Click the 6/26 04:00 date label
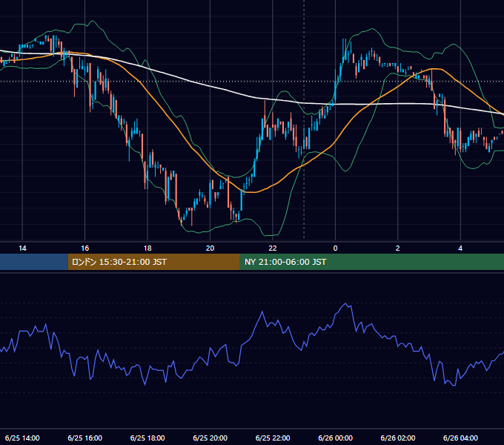Image resolution: width=504 pixels, height=445 pixels. point(460,438)
